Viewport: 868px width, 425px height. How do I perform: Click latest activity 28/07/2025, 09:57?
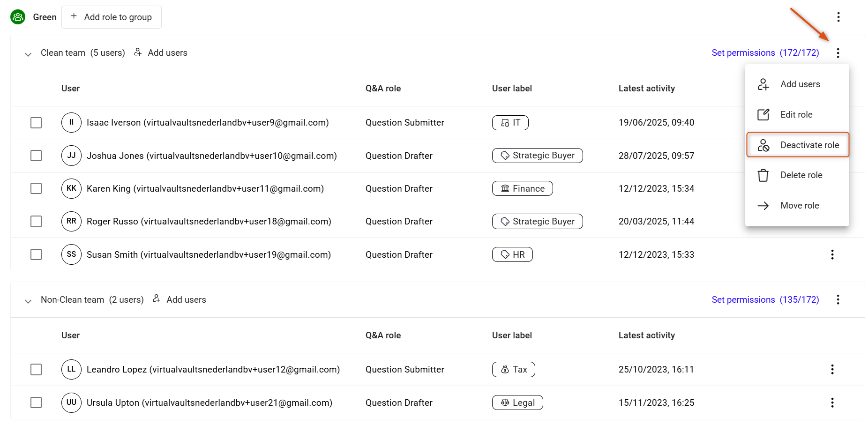pos(656,156)
